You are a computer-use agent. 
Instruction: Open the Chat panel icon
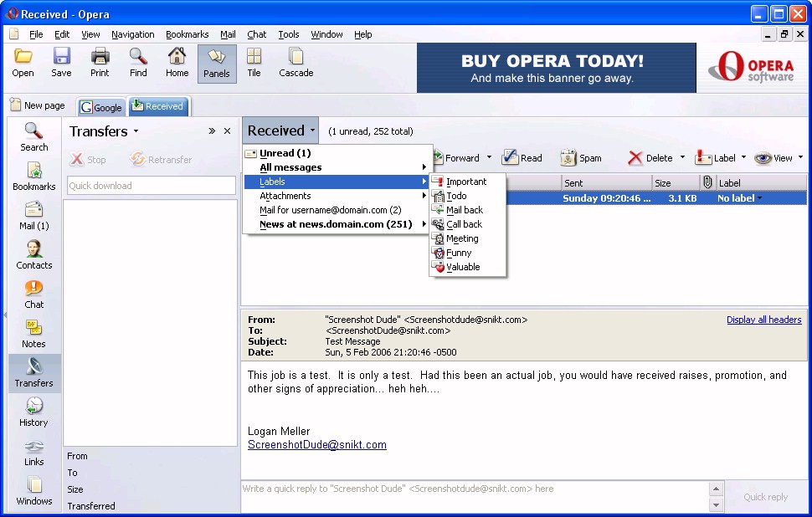tap(34, 294)
